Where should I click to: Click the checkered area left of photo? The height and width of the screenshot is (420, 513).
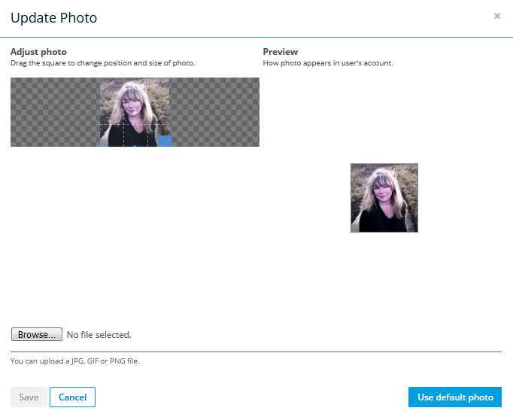click(54, 112)
